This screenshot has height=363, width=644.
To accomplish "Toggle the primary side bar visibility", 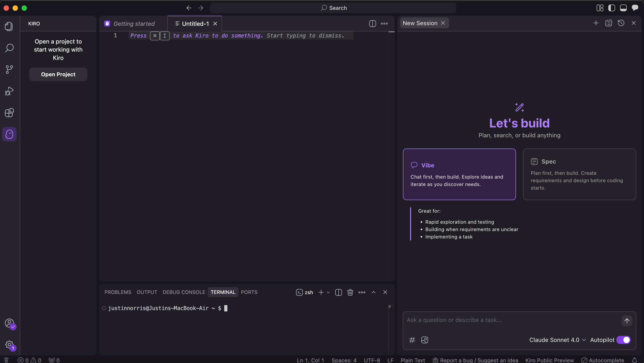I will tap(611, 8).
